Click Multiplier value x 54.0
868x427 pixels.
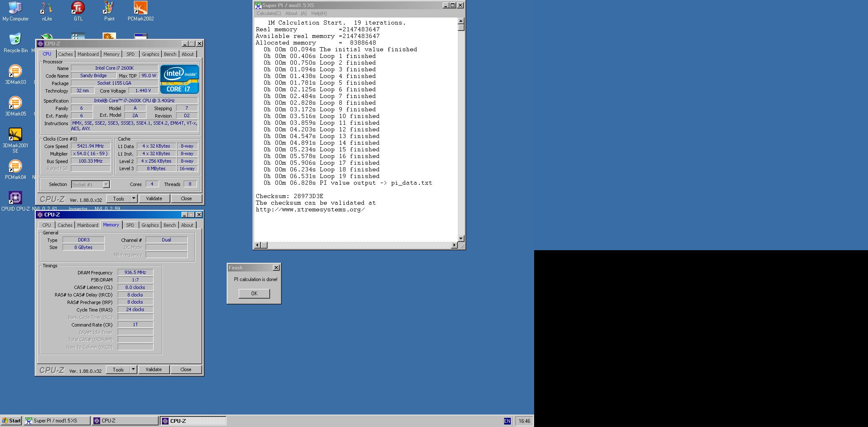point(91,153)
